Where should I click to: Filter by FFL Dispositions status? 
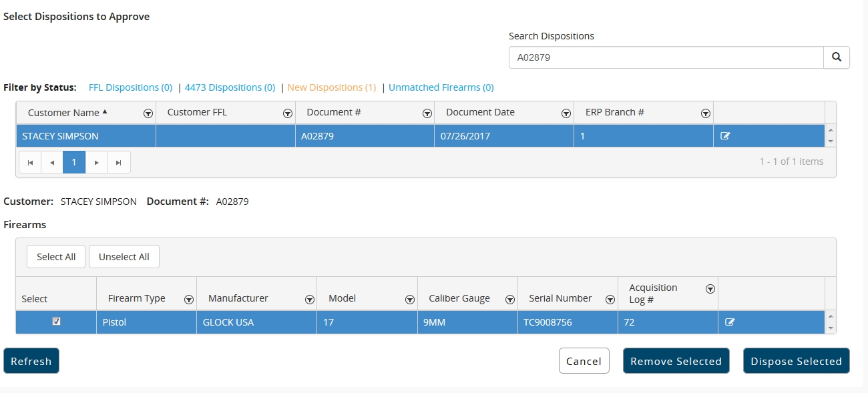130,87
